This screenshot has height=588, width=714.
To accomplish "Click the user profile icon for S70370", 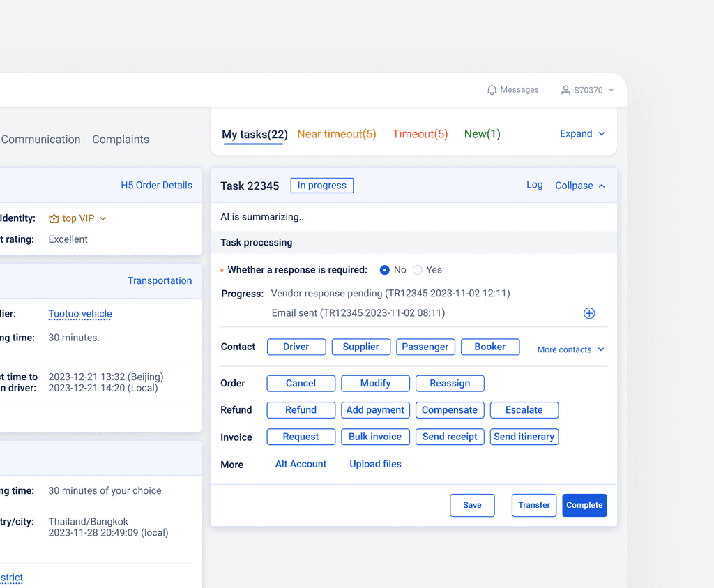I will click(x=565, y=90).
